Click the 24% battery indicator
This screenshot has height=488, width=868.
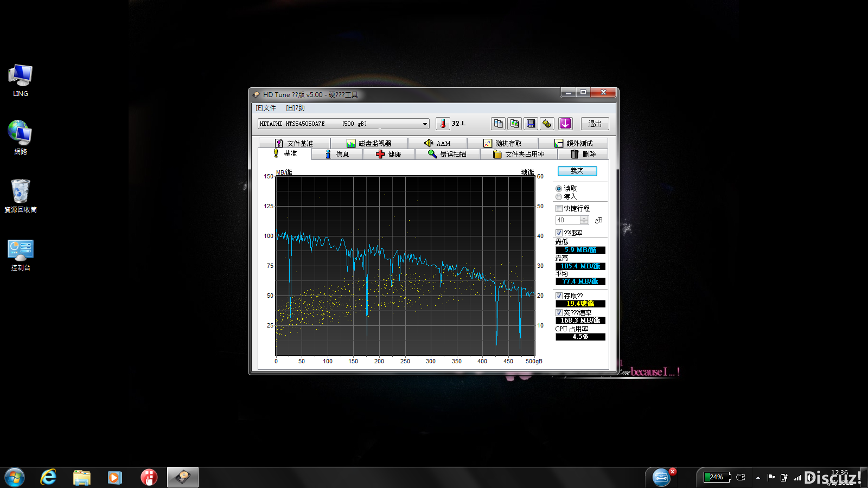717,477
